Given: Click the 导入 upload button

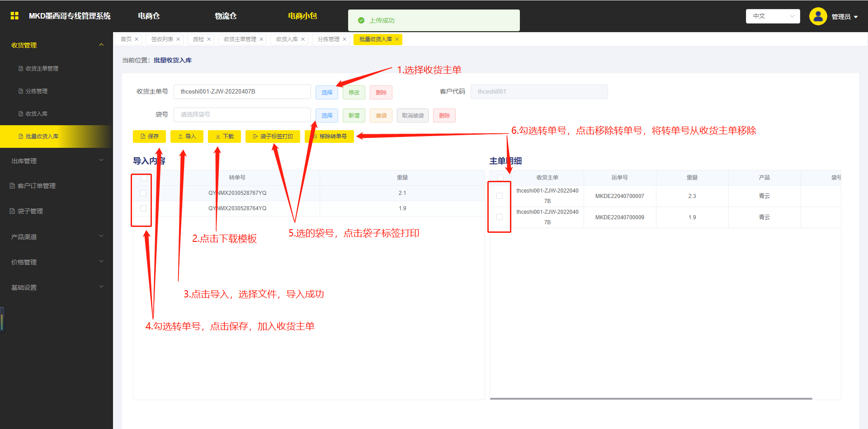Looking at the screenshot, I should [187, 137].
